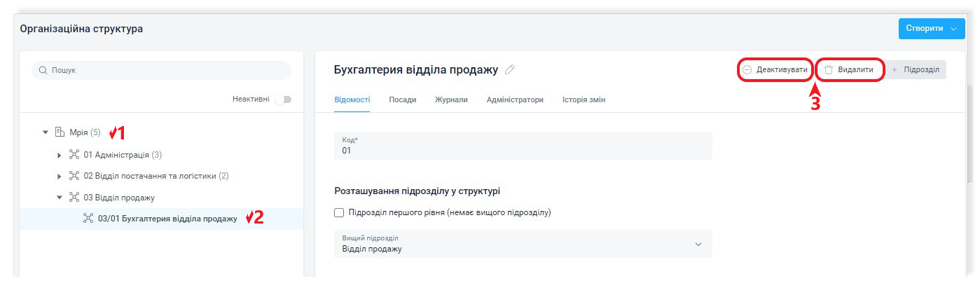Click the pencil edit icon beside the title

click(510, 69)
